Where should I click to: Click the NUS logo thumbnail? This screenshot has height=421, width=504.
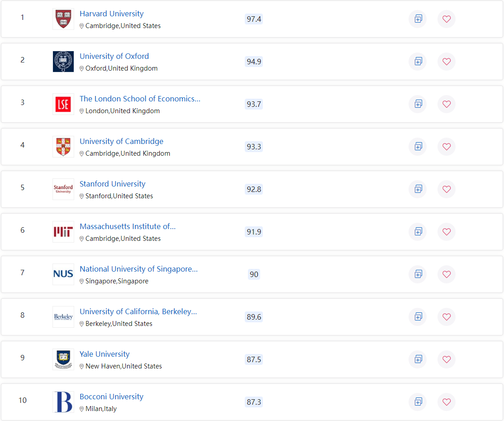click(63, 274)
